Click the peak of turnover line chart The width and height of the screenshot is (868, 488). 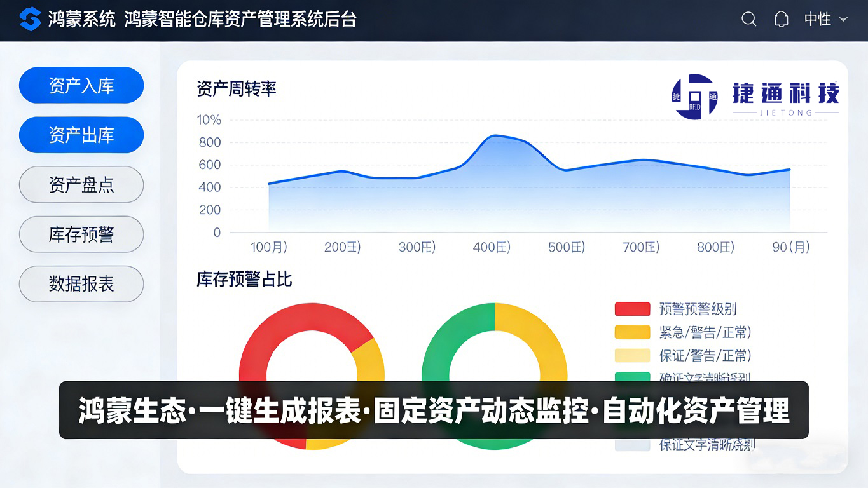click(x=495, y=135)
